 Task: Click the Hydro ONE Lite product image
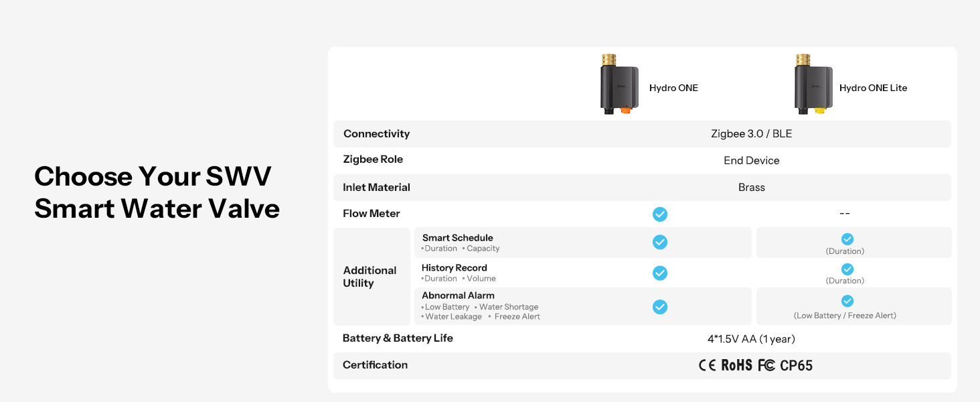point(813,84)
